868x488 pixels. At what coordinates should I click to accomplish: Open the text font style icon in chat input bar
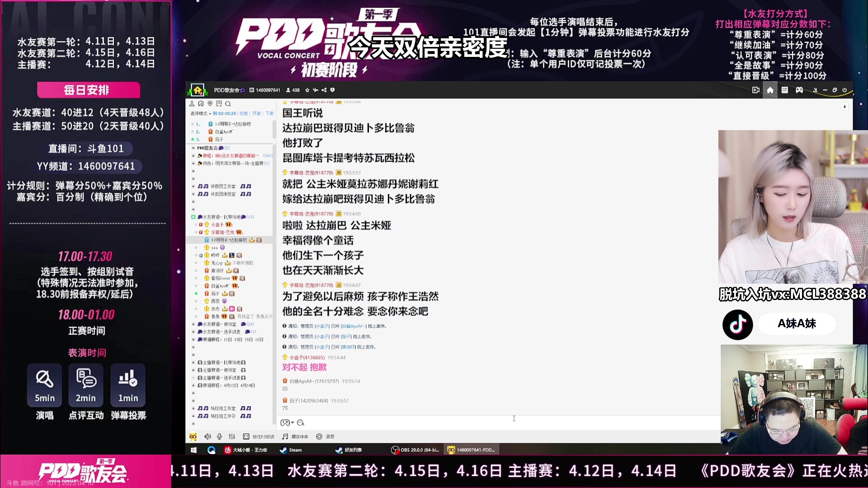301,423
